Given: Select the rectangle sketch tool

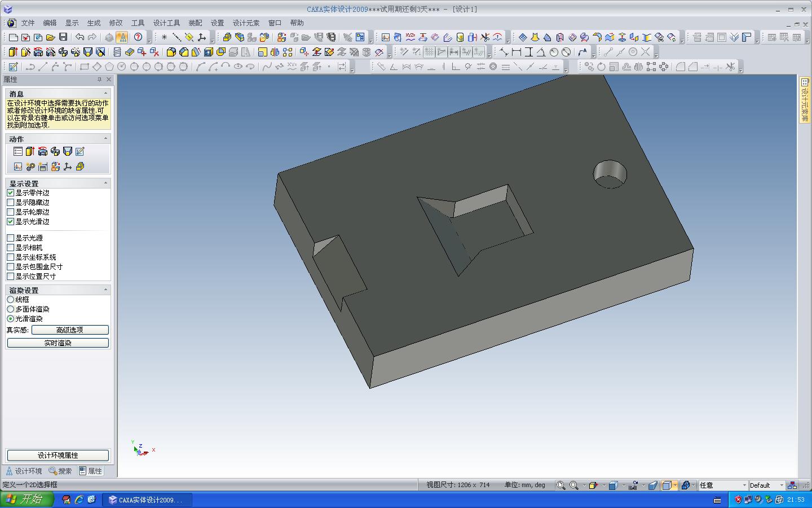Looking at the screenshot, I should (x=85, y=67).
